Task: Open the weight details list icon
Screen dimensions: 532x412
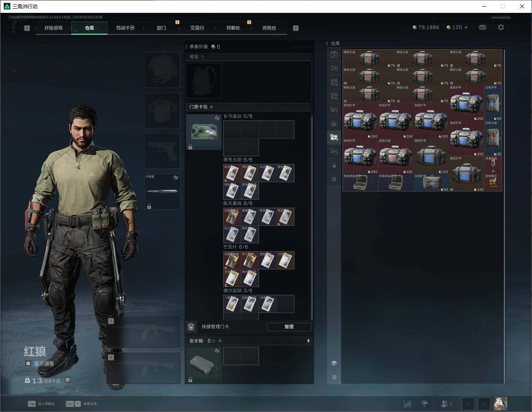Action: [67, 380]
